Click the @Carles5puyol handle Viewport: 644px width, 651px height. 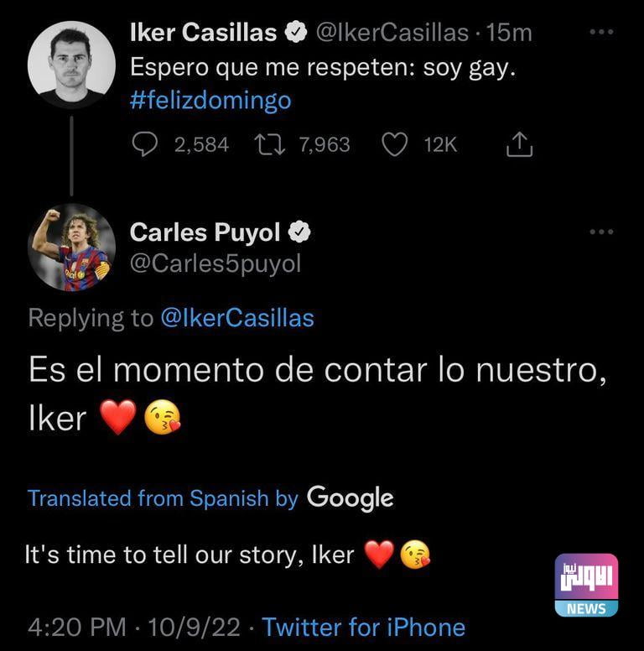click(216, 263)
